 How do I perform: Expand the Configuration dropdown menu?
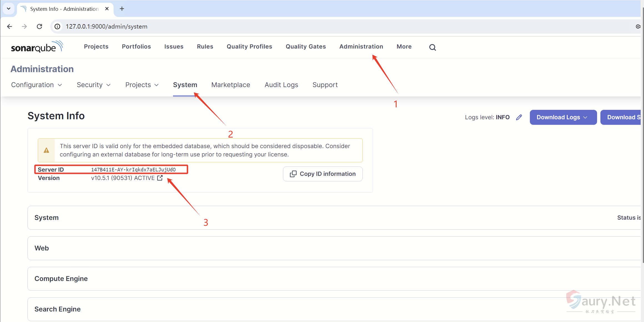click(x=36, y=85)
